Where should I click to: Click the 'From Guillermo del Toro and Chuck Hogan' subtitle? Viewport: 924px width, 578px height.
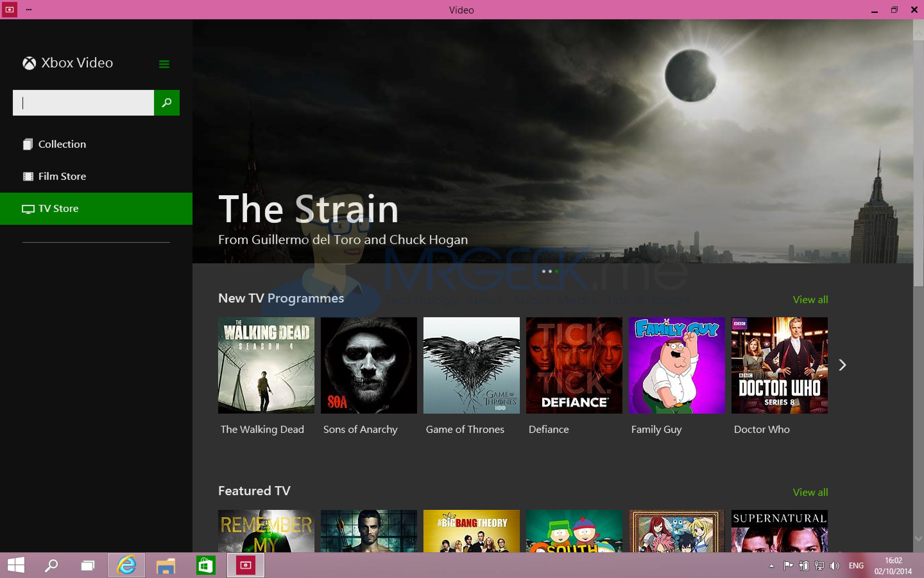[343, 240]
